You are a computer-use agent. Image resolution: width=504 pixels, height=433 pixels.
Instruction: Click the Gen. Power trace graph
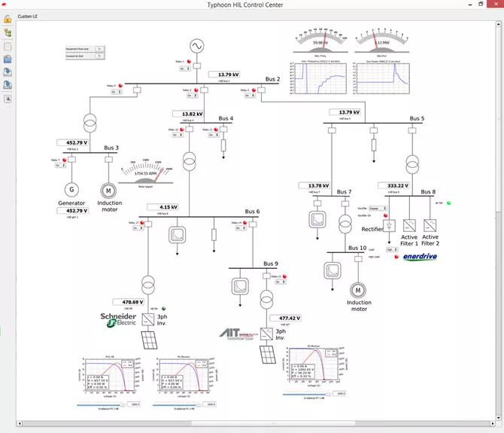(383, 78)
